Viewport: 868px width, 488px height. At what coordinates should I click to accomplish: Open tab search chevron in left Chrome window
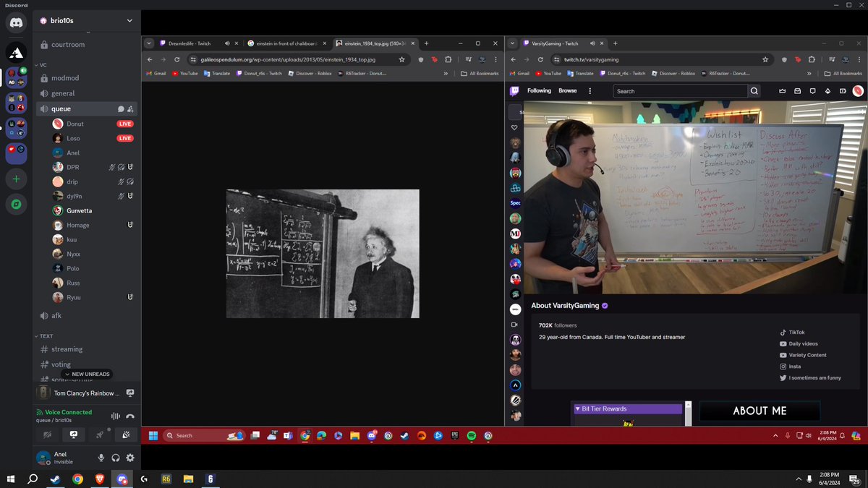point(148,43)
